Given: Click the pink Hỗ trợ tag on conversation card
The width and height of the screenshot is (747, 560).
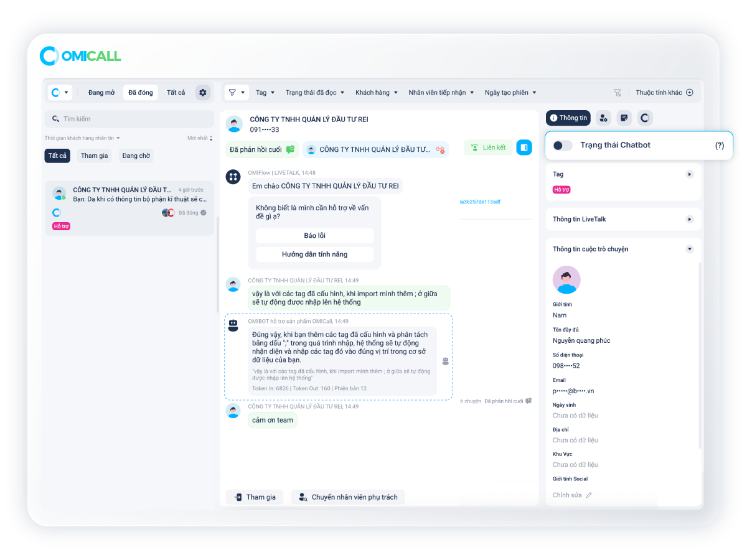Looking at the screenshot, I should click(x=61, y=226).
